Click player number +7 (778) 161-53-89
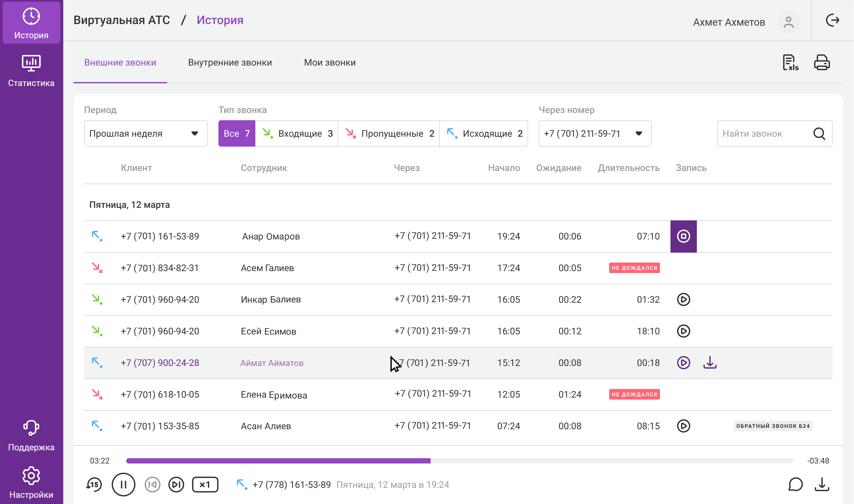The height and width of the screenshot is (504, 854). [x=292, y=485]
